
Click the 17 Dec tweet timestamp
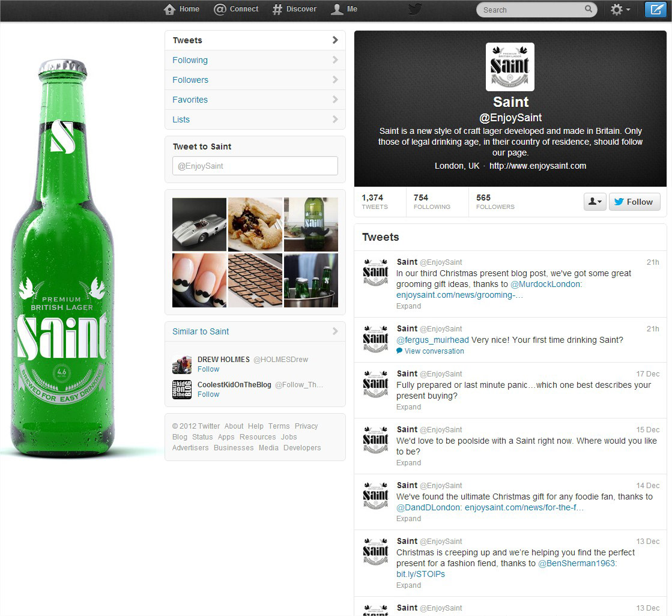pos(647,374)
